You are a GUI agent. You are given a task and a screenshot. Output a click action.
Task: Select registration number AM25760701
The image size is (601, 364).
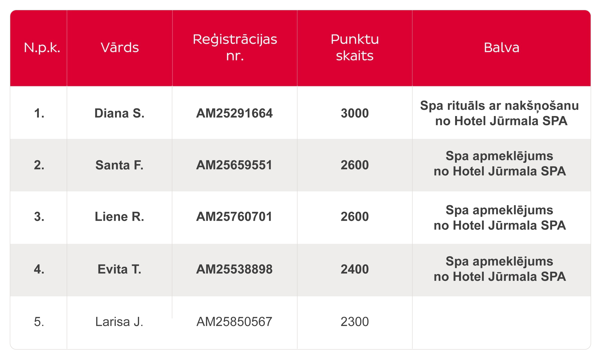[234, 217]
